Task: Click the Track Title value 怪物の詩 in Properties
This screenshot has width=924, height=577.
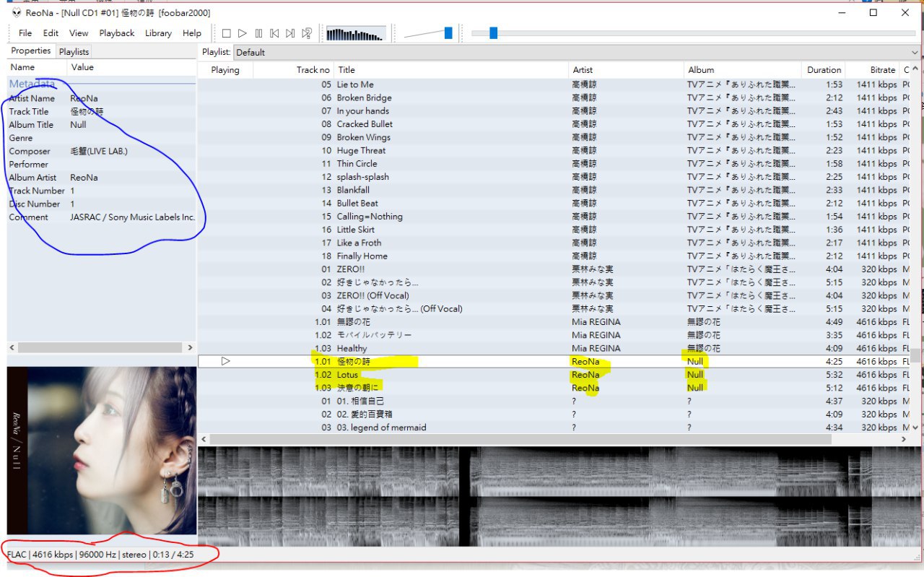Action: (x=87, y=111)
